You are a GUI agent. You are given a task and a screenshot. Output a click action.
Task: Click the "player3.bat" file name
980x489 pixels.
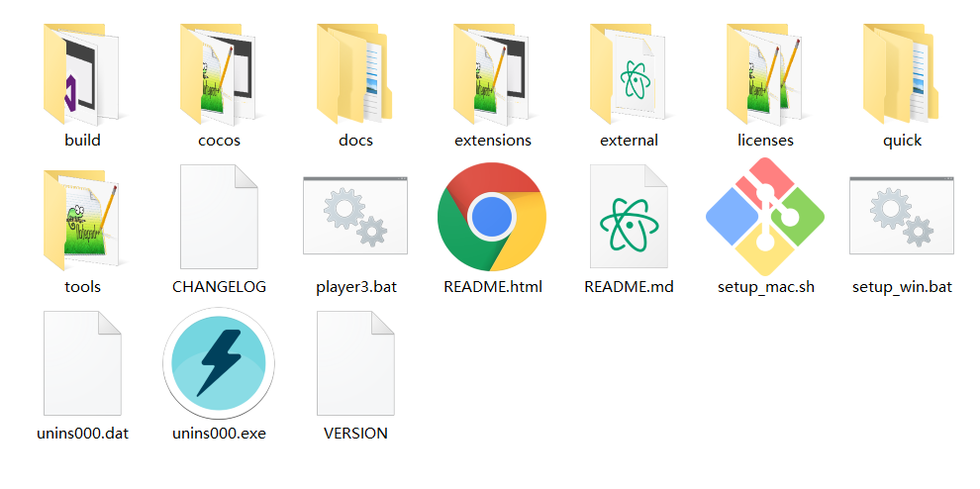[x=356, y=286]
